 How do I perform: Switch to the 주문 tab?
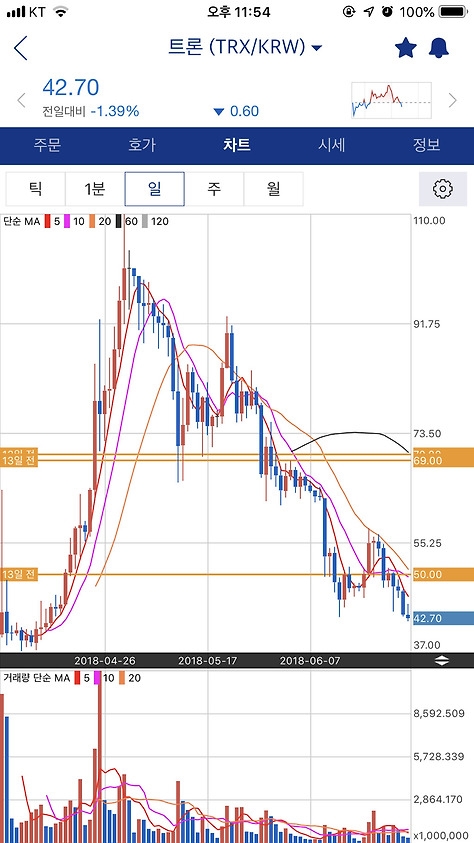click(47, 145)
